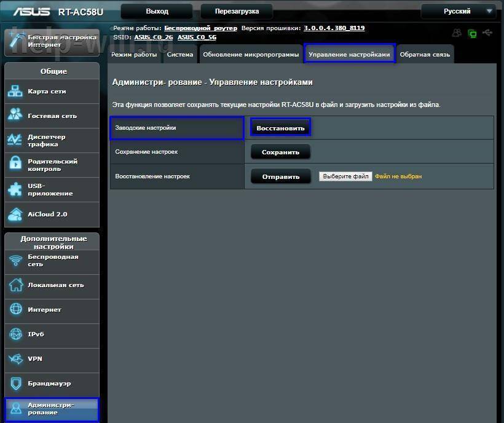Click the ASUS_C0_2G SSID link
This screenshot has height=423, width=504.
154,38
